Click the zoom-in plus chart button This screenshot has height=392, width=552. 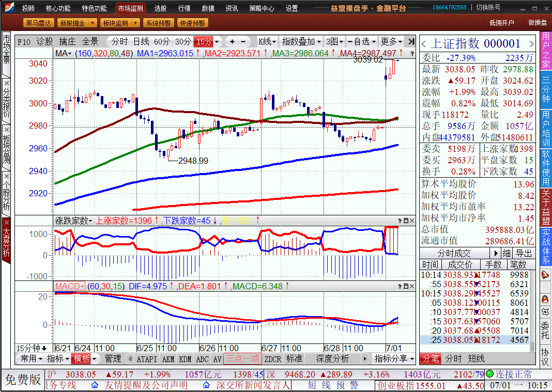pyautogui.click(x=232, y=41)
